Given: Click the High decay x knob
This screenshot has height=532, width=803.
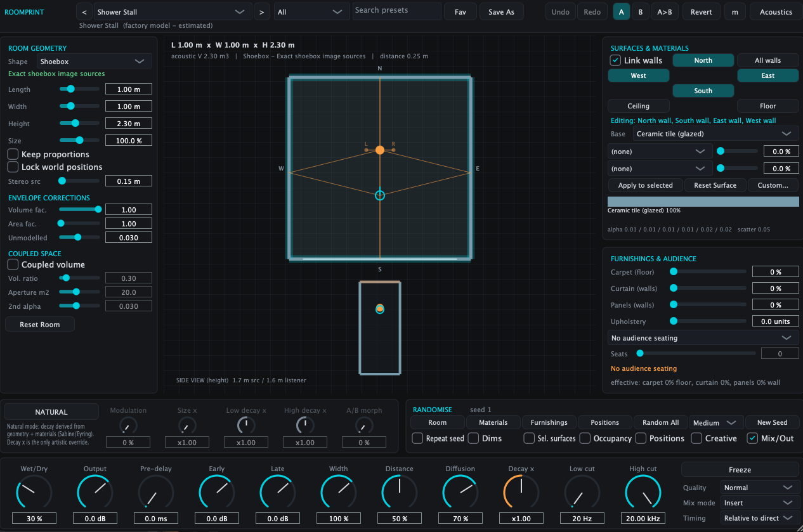Looking at the screenshot, I should [x=305, y=425].
